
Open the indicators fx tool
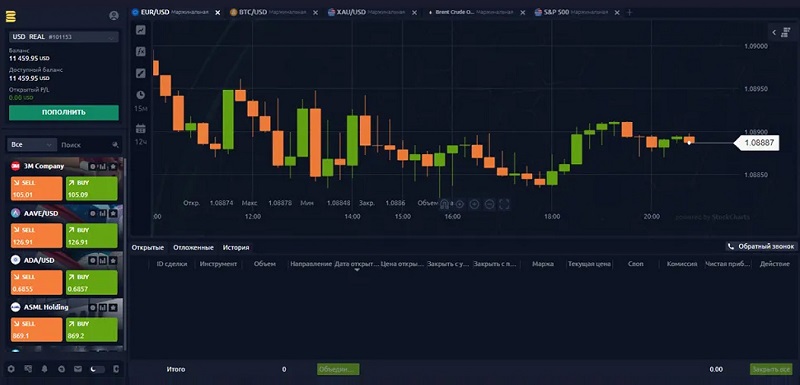click(141, 52)
